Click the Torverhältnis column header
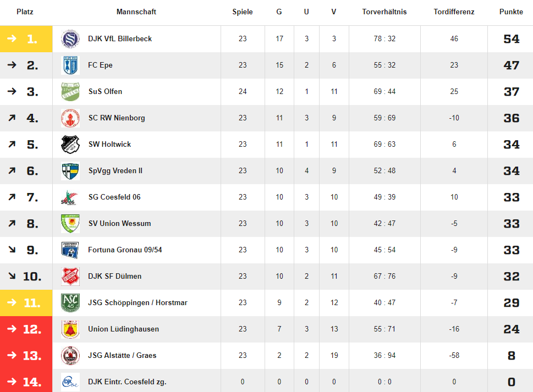Viewport: 533px width, 392px height. tap(384, 12)
